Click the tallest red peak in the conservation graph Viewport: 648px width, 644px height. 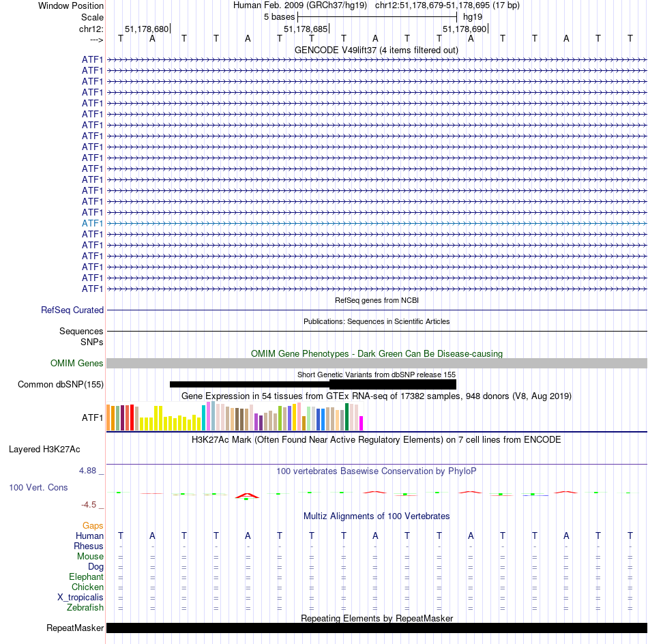tap(247, 495)
